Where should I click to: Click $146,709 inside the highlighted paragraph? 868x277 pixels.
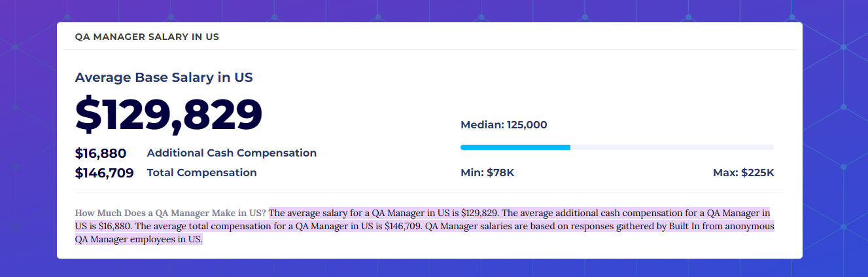(x=398, y=227)
